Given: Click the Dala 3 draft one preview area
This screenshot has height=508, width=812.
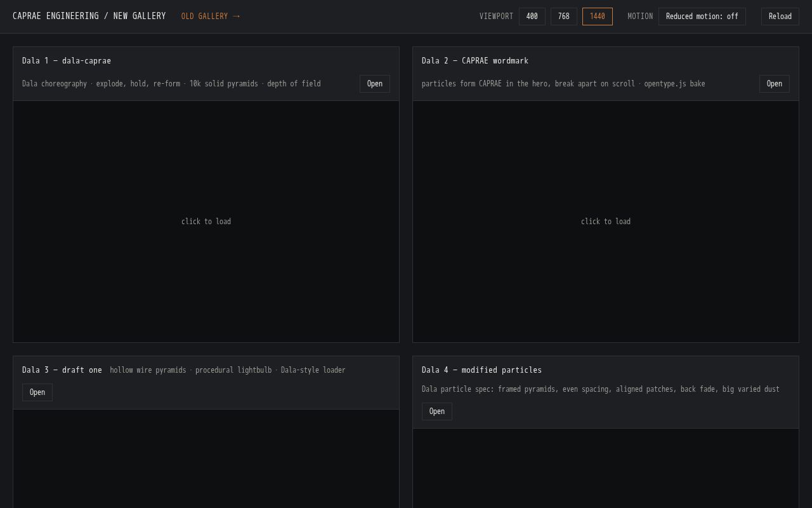Looking at the screenshot, I should [206, 458].
